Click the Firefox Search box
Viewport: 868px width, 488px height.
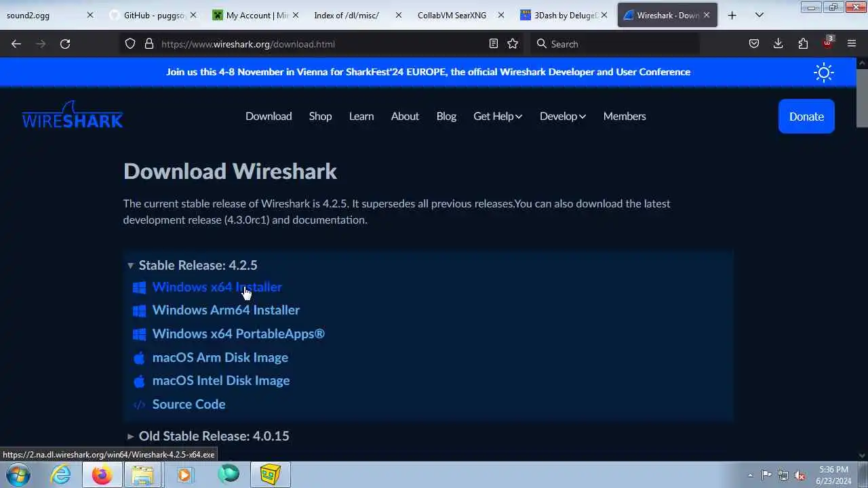(614, 44)
